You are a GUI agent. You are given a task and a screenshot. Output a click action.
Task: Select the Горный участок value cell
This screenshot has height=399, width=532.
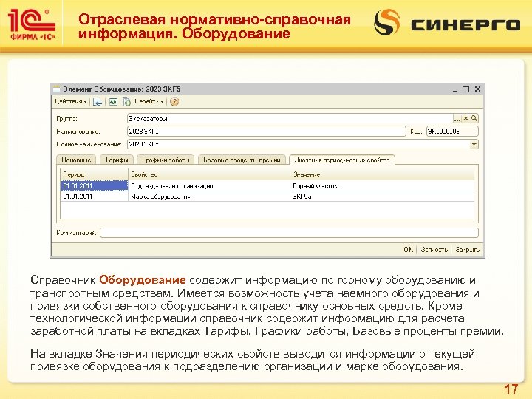point(383,186)
